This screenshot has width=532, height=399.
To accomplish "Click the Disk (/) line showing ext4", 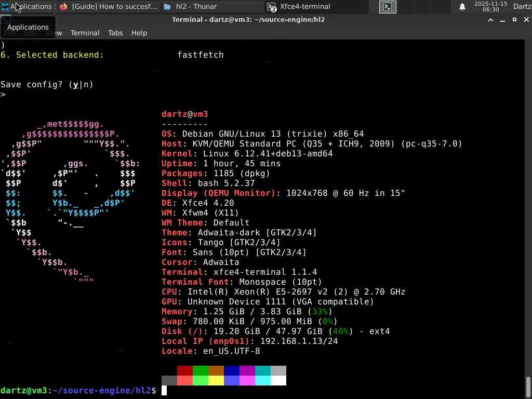I will [x=275, y=331].
